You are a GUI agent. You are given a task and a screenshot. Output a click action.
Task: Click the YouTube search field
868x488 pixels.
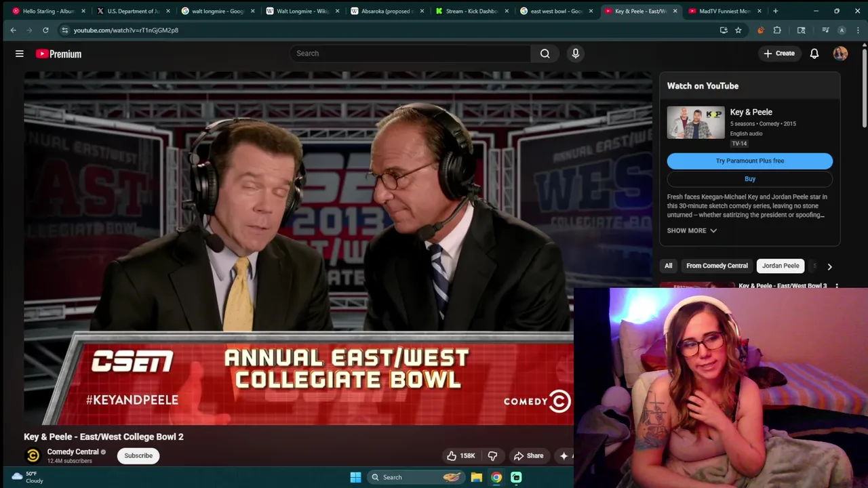point(410,54)
